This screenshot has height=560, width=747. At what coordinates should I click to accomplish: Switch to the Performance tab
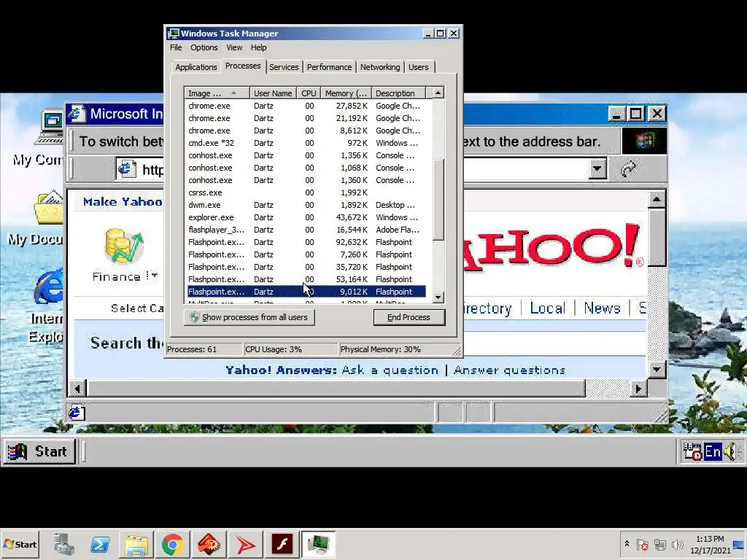[x=329, y=67]
